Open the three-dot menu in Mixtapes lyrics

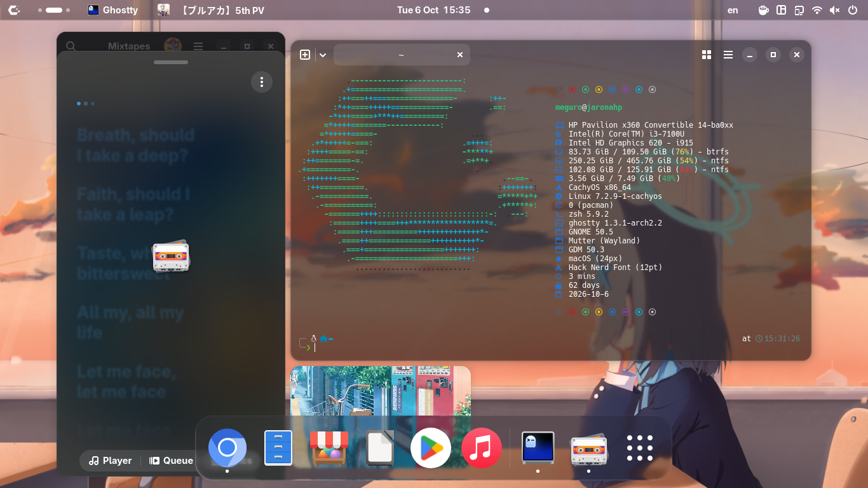tap(262, 81)
